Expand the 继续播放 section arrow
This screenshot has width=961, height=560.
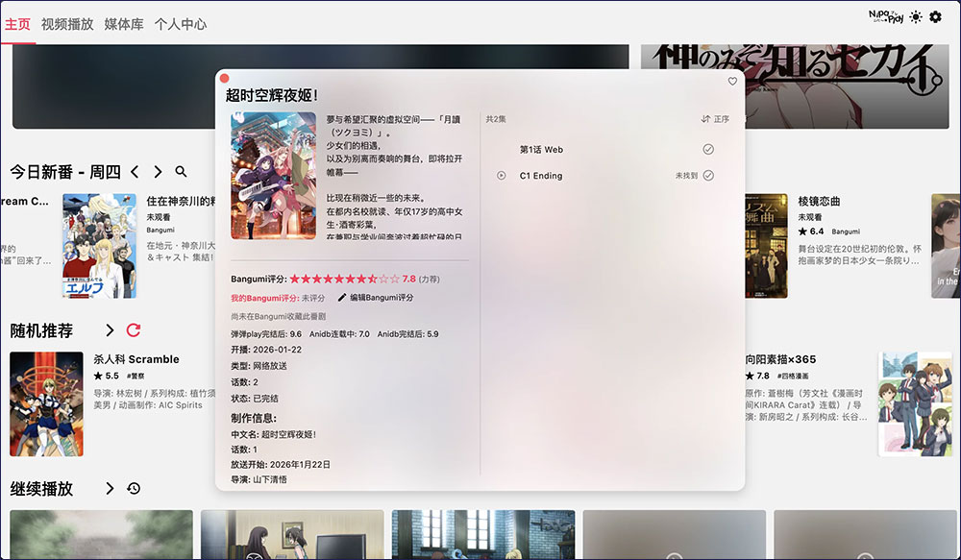[110, 488]
